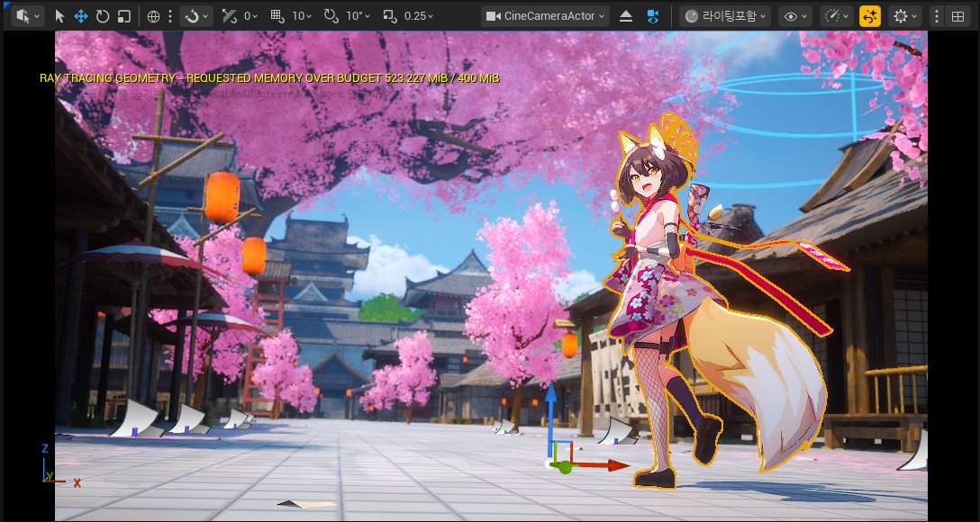
Task: Open rotation snap 10° dropdown
Action: pyautogui.click(x=358, y=16)
